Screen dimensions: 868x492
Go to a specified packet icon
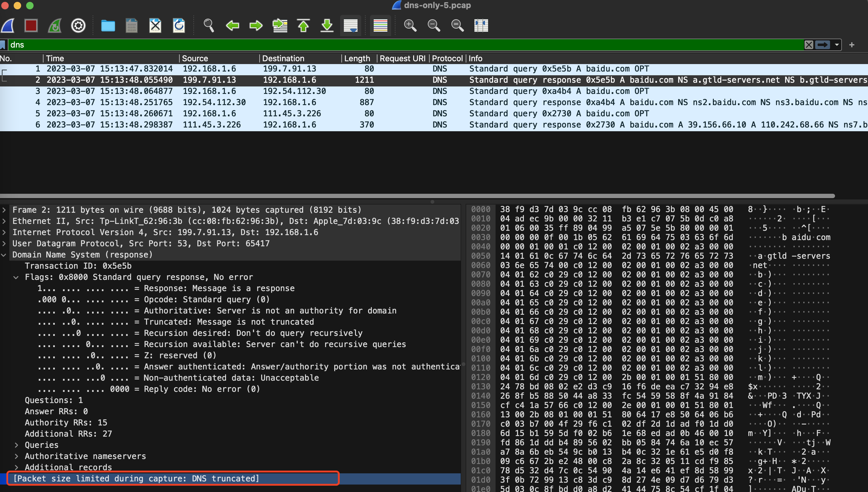pyautogui.click(x=280, y=25)
